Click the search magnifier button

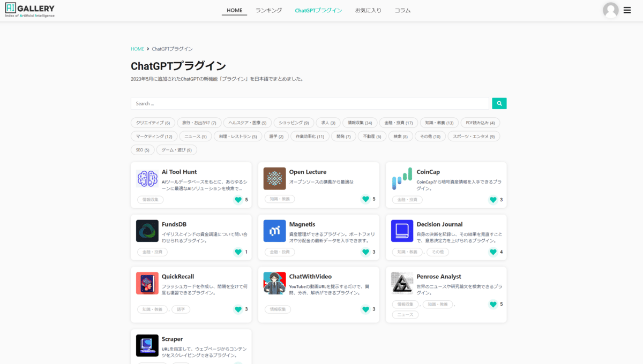click(499, 103)
